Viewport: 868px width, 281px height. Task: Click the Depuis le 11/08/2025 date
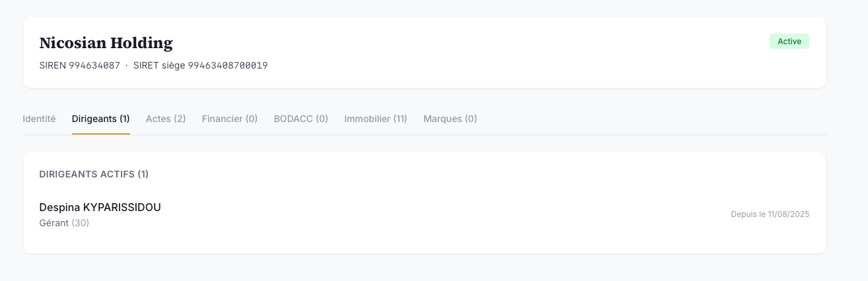pos(770,214)
